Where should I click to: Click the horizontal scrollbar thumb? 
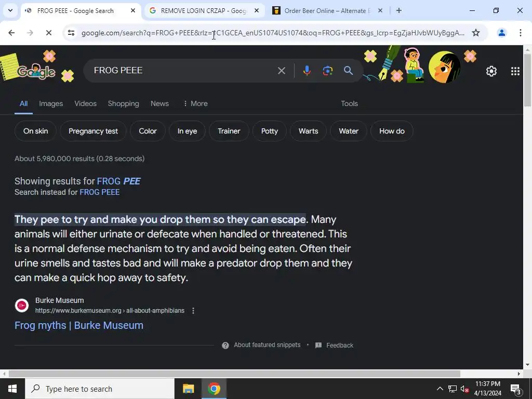tap(234, 374)
